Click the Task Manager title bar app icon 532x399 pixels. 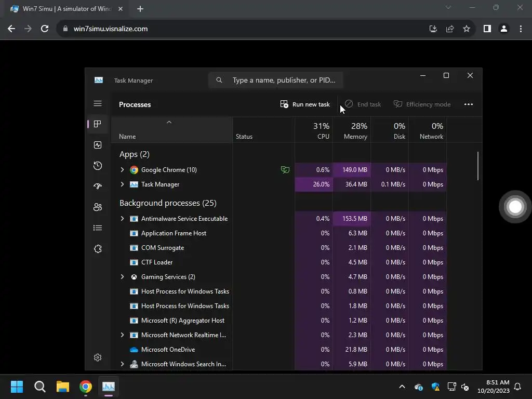coord(99,80)
